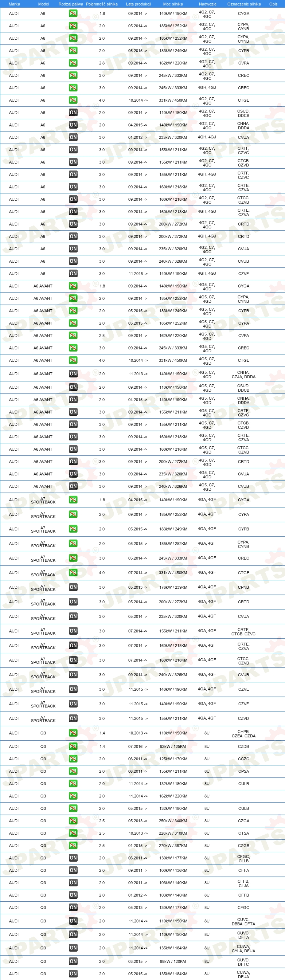Click the Moc silnika column header
Screen dimensions: 285x980
coord(173,4)
